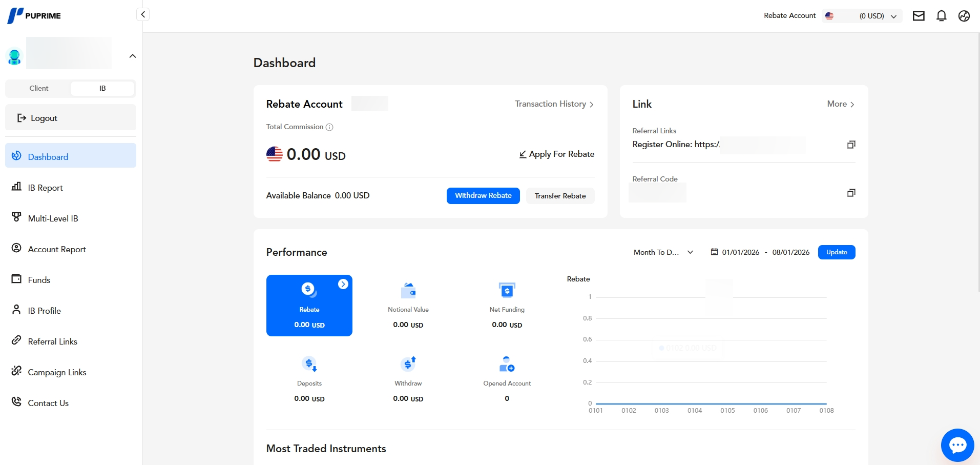Screen dimensions: 980x465
Task: Copy the referral code using copy icon
Action: pos(851,193)
